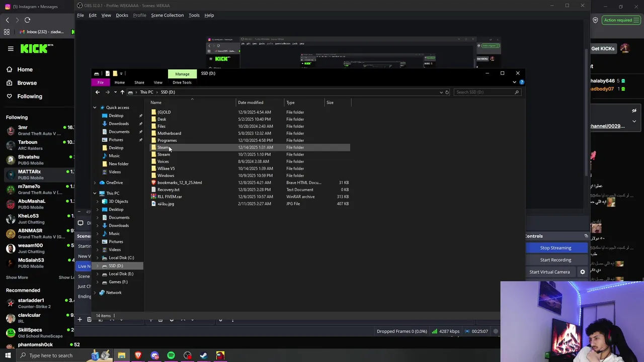Open Downloads under Quick access
Image resolution: width=644 pixels, height=362 pixels.
pyautogui.click(x=119, y=124)
